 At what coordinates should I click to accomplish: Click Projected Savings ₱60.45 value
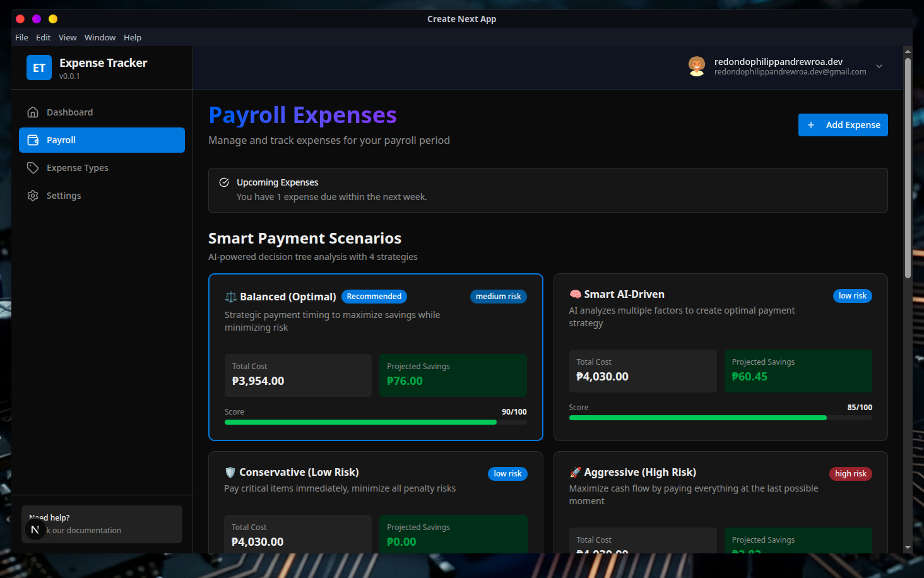point(749,377)
